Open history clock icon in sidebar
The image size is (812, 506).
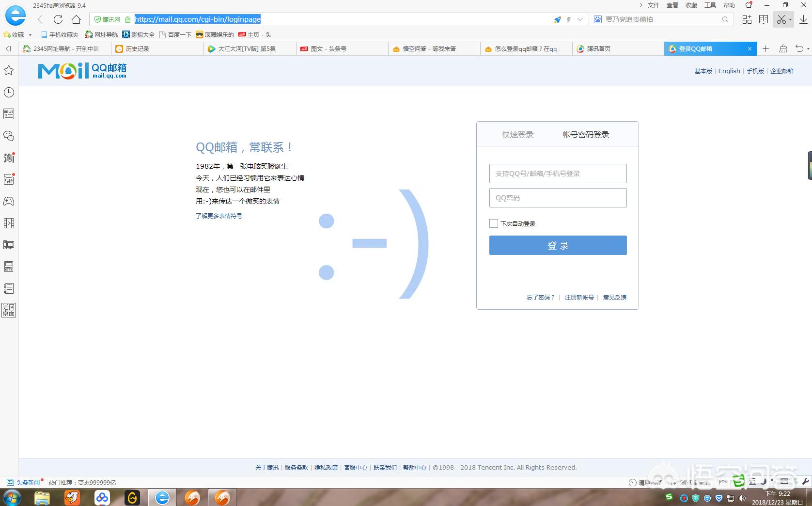click(x=9, y=93)
